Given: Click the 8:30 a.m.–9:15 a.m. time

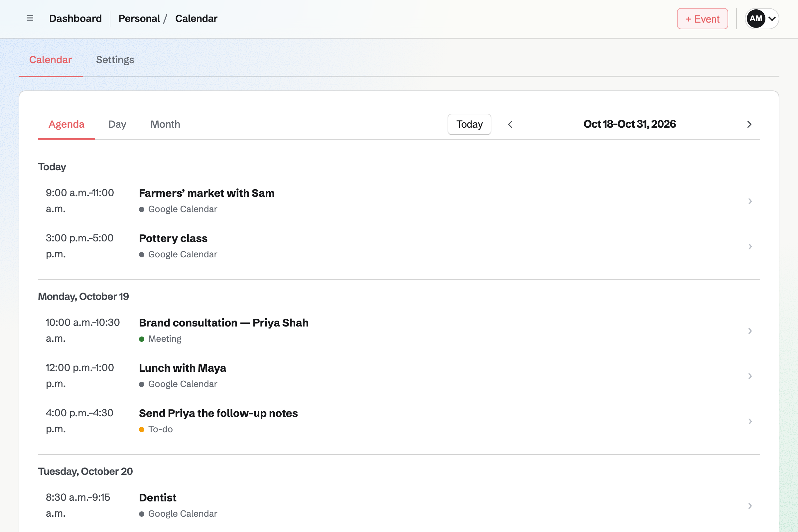Looking at the screenshot, I should coord(78,505).
